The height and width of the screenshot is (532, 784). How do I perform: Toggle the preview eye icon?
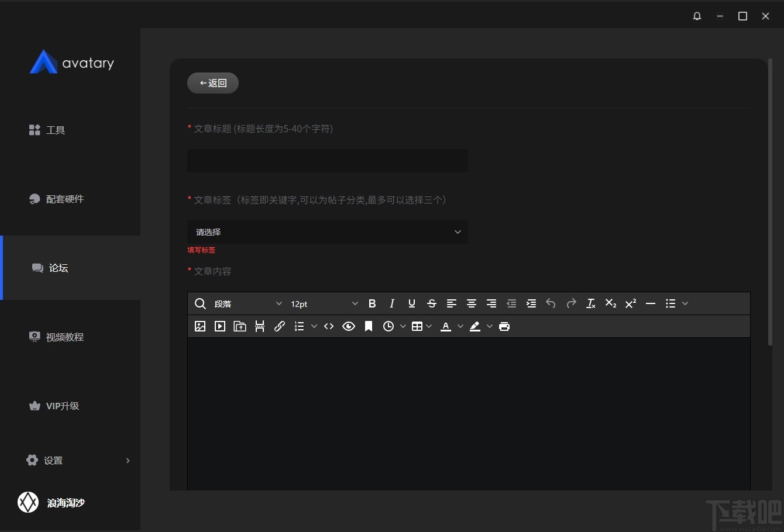click(x=349, y=326)
